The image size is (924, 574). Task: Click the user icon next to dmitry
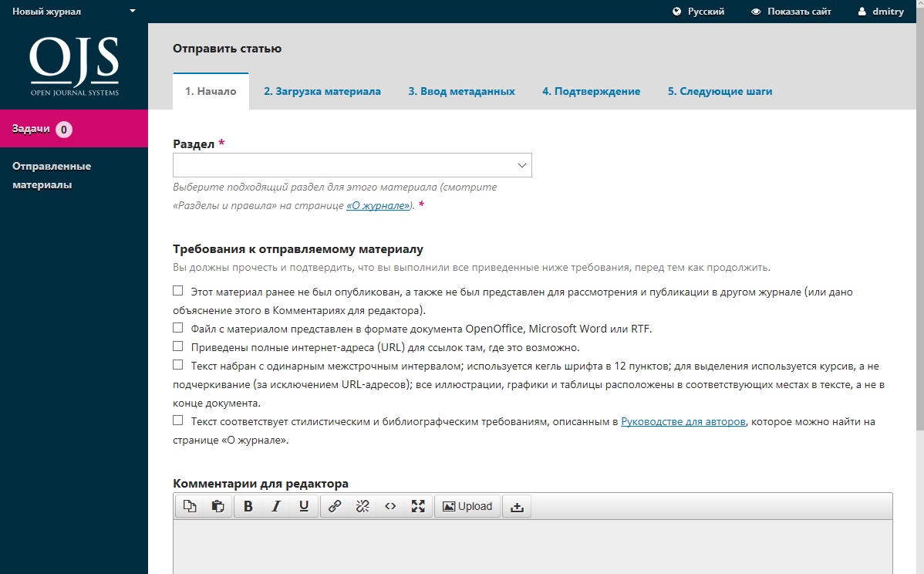[x=862, y=12]
